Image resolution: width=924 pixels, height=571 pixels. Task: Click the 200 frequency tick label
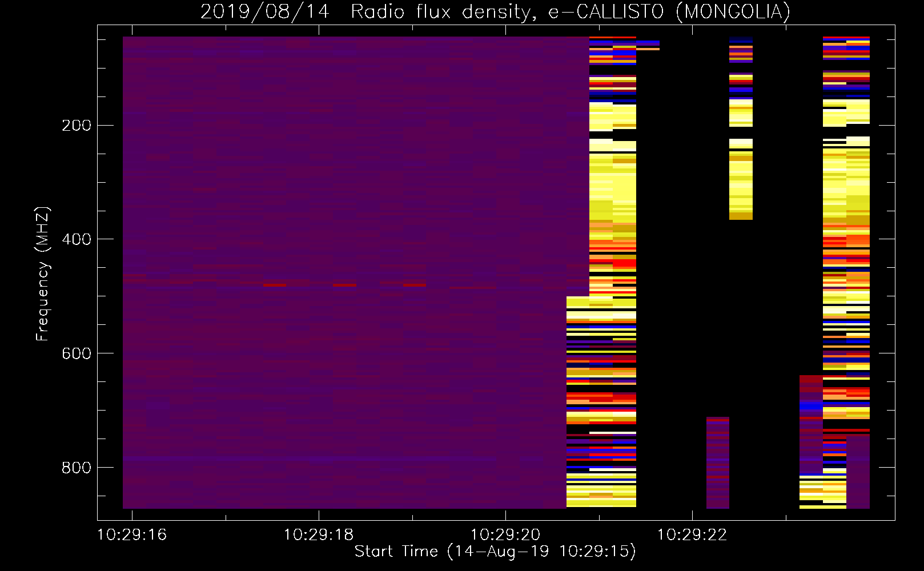[77, 125]
